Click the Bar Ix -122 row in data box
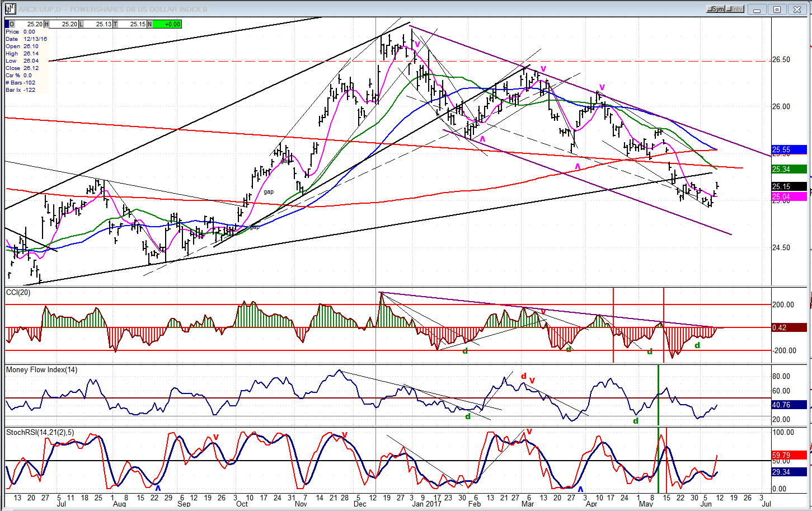 (26, 90)
